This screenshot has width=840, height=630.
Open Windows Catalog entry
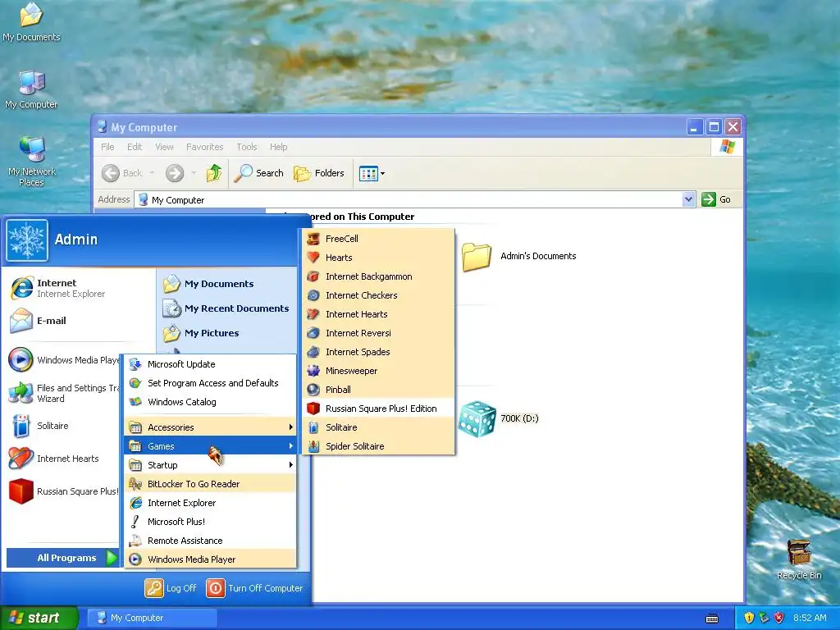coord(210,402)
